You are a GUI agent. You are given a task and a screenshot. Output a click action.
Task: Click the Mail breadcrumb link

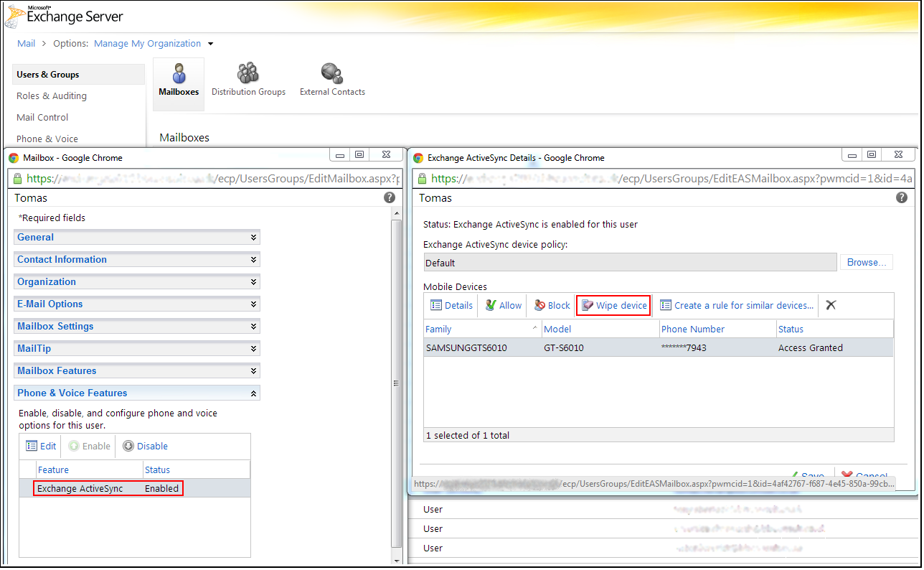(26, 44)
